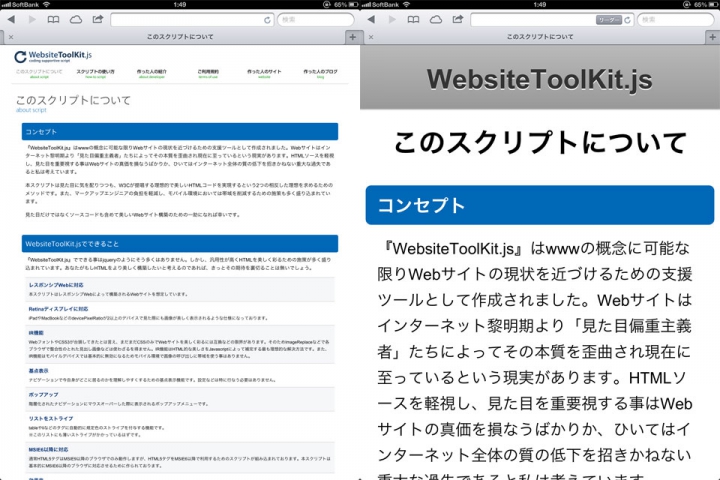Click the レスポンシブWebに対応 feature heading
This screenshot has height=480, width=720.
point(56,285)
